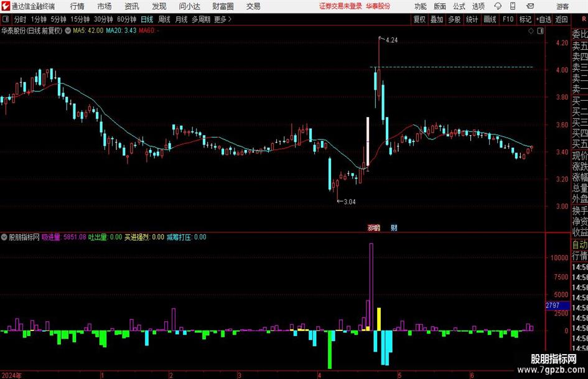The image size is (588, 379).
Task: Open the 版面 menu
Action: tap(439, 6)
